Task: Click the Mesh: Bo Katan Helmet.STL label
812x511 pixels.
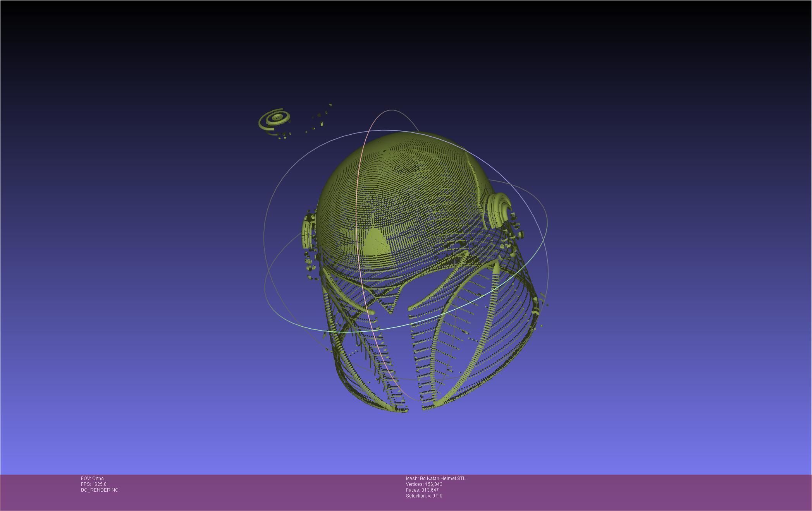Action: (435, 478)
